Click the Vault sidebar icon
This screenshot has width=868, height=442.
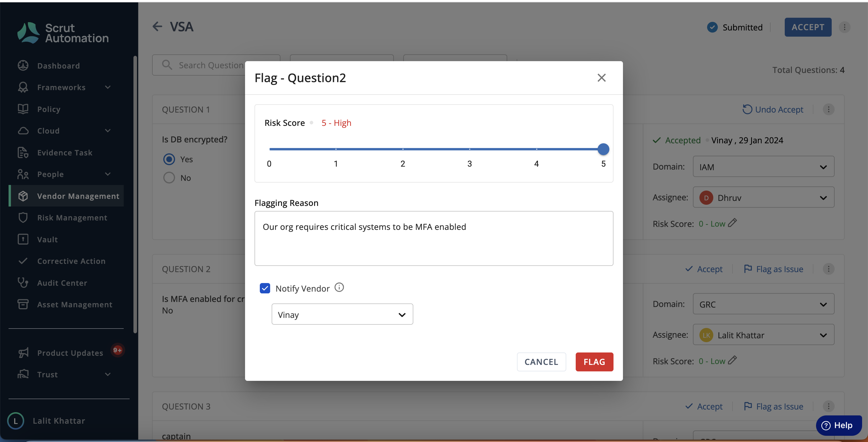tap(23, 239)
